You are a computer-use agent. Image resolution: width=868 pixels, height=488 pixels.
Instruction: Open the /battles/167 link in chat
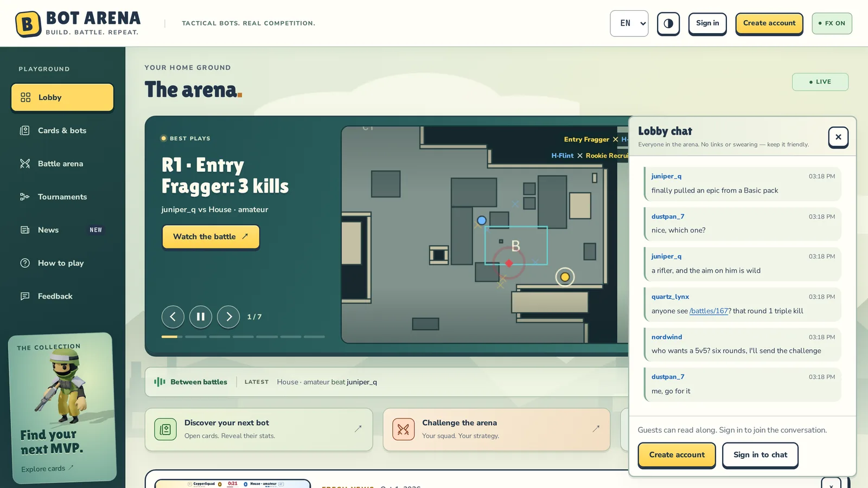click(x=709, y=311)
